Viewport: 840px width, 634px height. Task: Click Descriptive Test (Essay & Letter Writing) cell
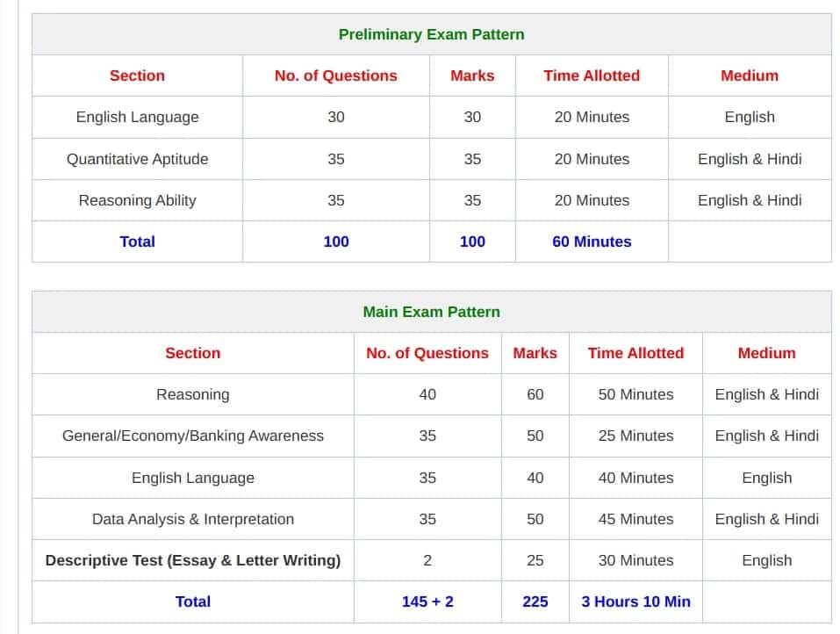coord(193,560)
